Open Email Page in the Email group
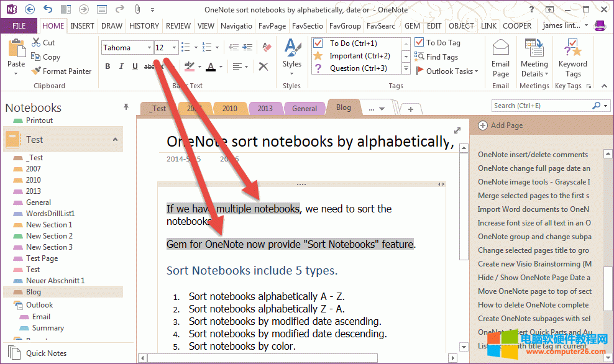Screen dimensions: 614x364 [x=500, y=56]
